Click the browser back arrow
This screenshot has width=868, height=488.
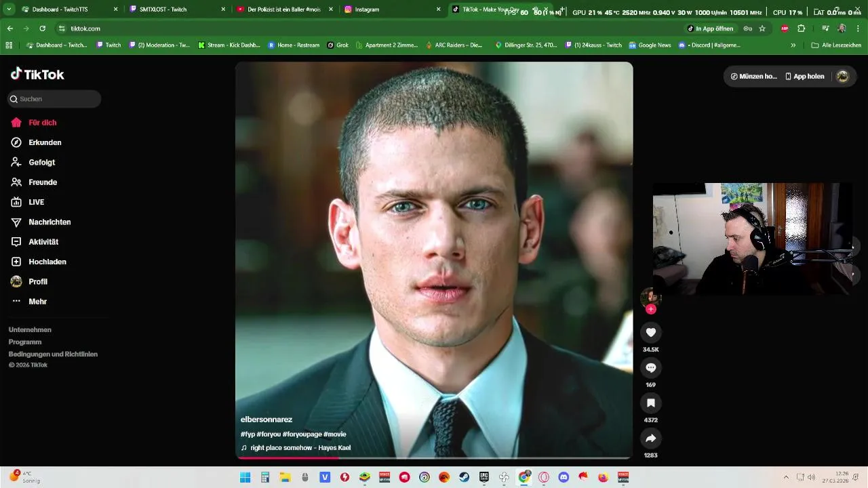[x=9, y=28]
